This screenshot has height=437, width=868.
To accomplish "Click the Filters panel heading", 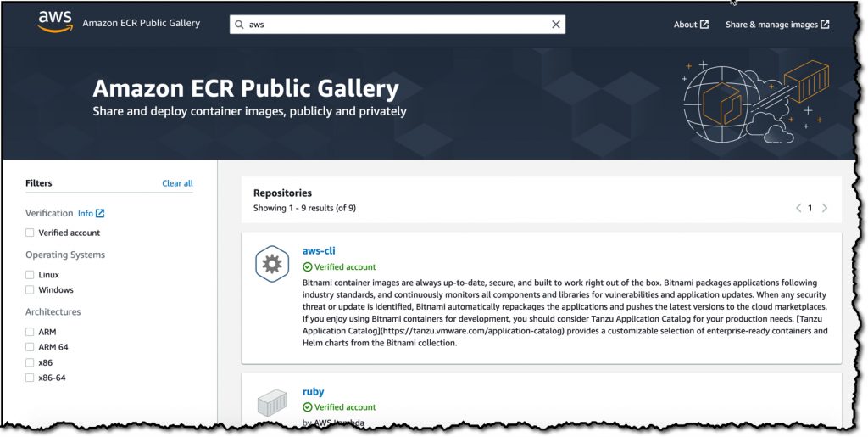I will coord(39,183).
